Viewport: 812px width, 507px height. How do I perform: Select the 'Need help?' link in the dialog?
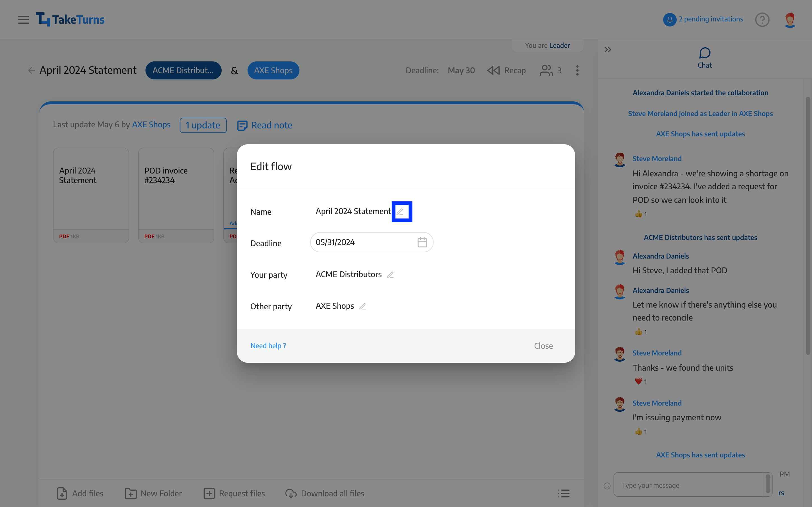tap(268, 345)
